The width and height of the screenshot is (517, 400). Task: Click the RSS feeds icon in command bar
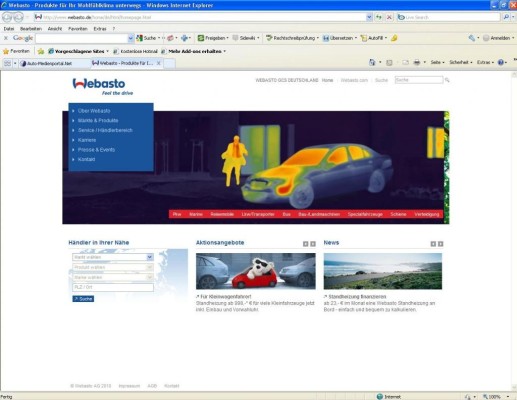point(389,62)
